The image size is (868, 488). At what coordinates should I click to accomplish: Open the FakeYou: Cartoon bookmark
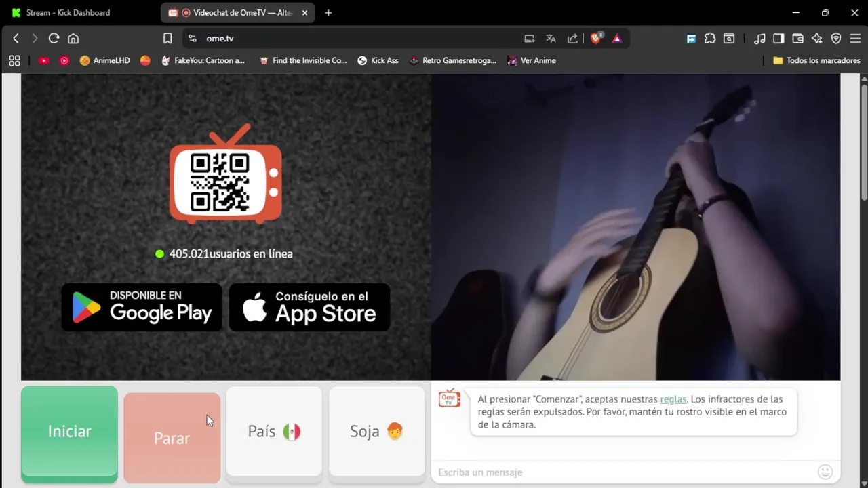(203, 60)
